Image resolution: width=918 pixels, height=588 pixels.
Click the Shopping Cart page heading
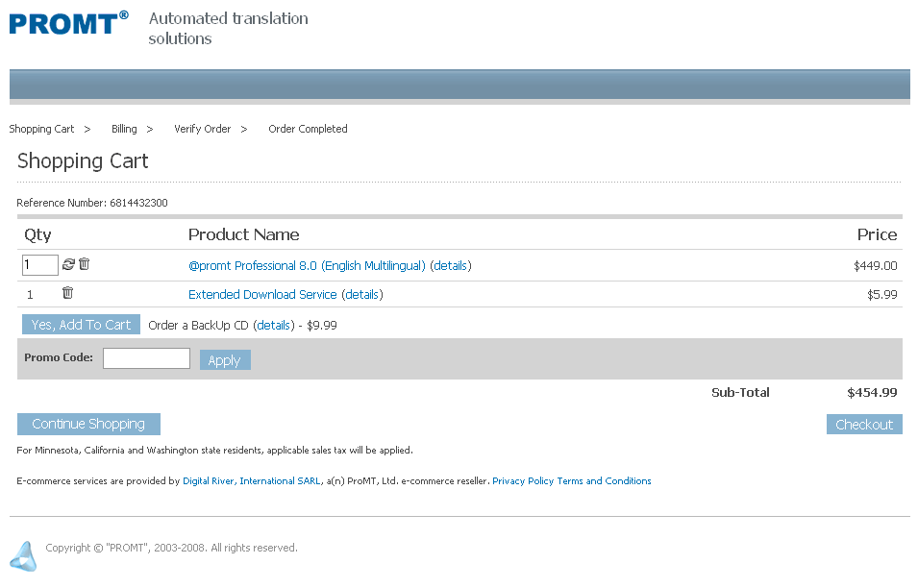click(83, 160)
